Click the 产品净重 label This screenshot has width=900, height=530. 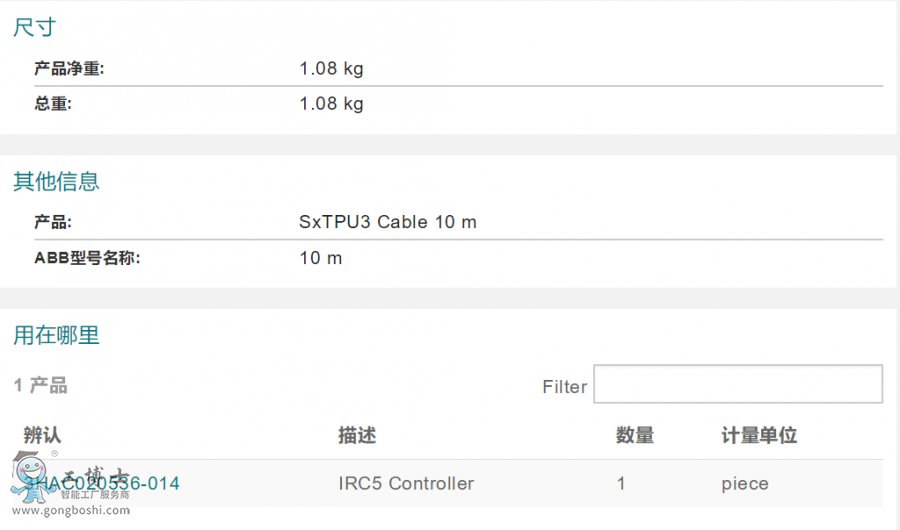coord(69,69)
